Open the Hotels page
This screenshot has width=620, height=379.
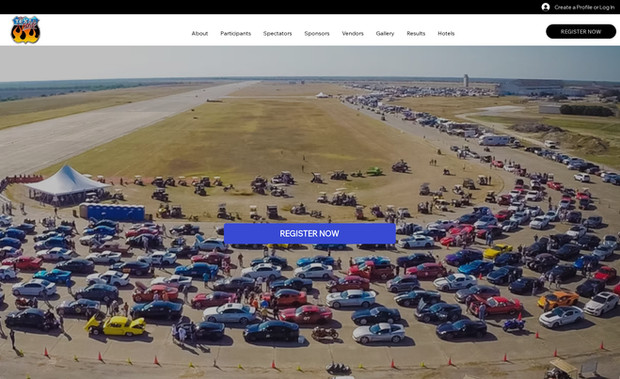446,34
